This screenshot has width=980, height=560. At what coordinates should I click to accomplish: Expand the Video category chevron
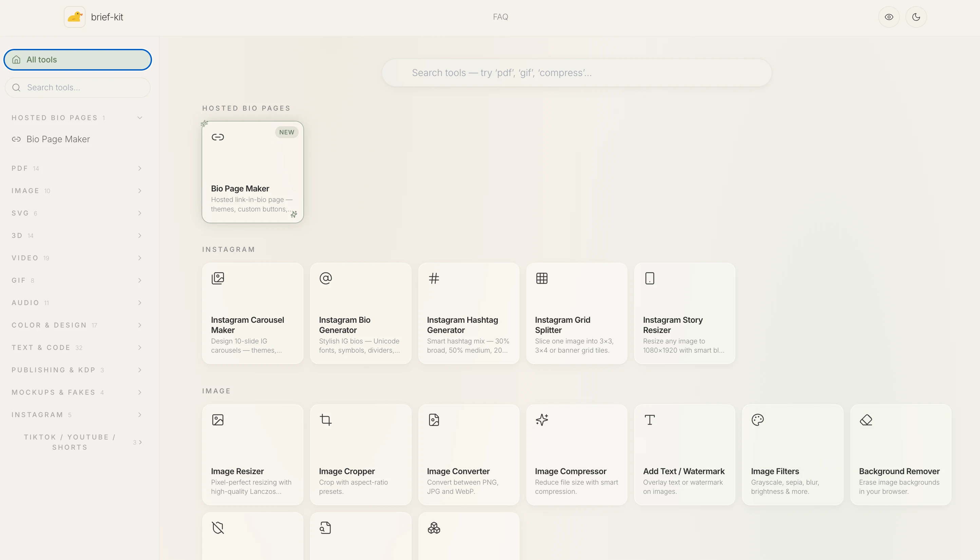139,258
